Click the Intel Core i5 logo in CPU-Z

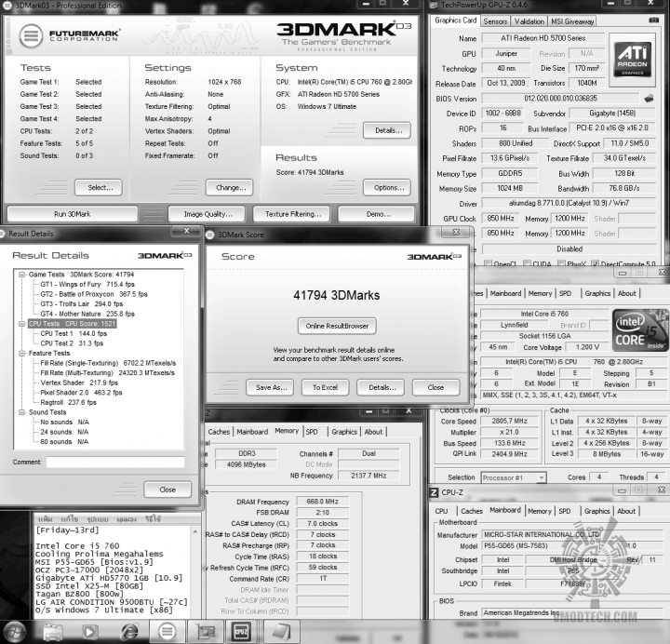[640, 330]
